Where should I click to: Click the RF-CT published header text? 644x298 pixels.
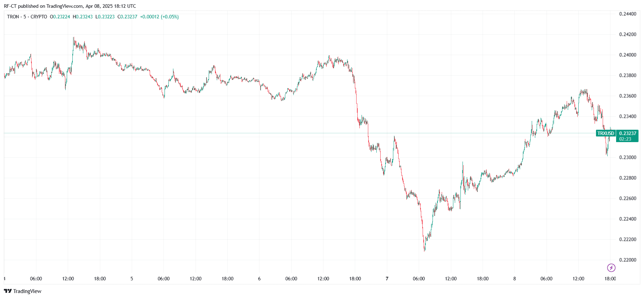(70, 6)
